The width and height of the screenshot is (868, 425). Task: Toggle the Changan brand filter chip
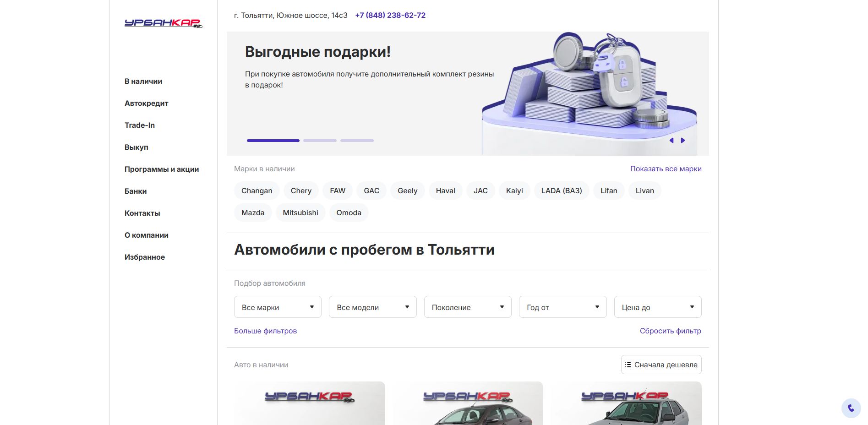[x=256, y=191]
